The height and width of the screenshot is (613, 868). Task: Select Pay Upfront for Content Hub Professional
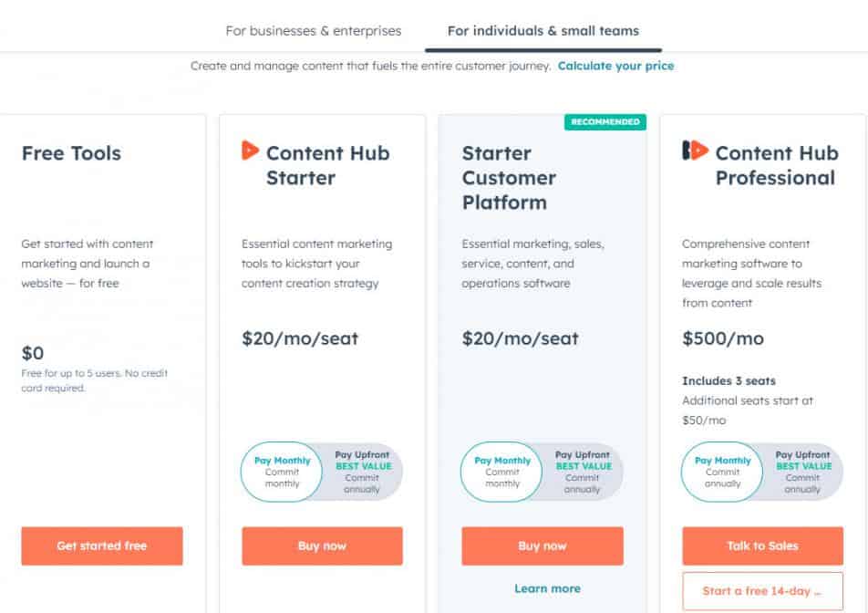801,472
